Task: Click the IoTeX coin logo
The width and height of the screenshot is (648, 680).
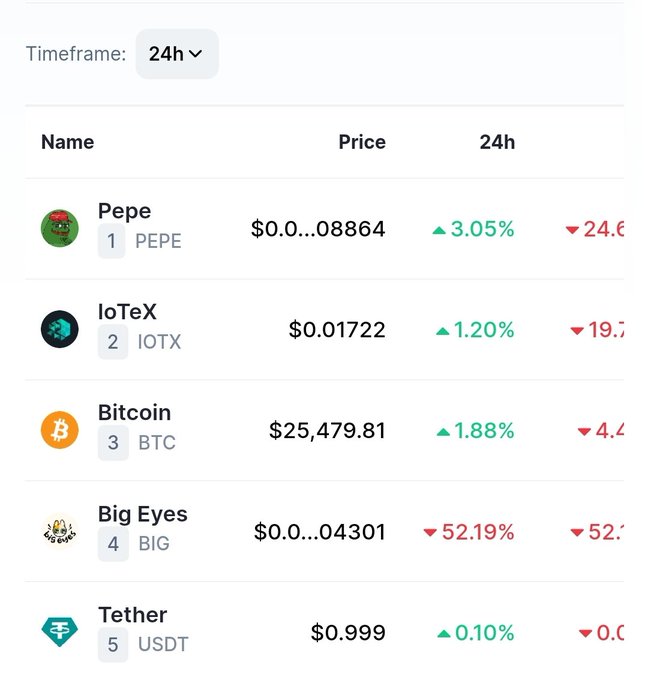Action: point(60,329)
